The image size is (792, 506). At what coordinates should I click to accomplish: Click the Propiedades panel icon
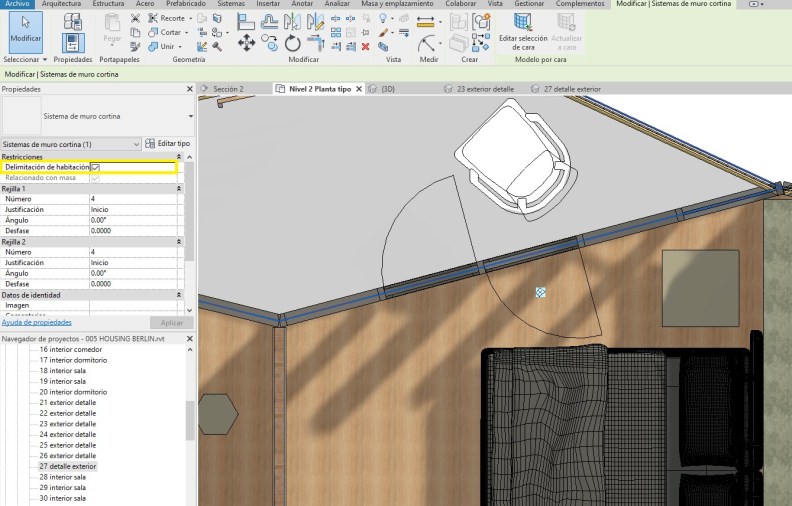click(x=72, y=42)
